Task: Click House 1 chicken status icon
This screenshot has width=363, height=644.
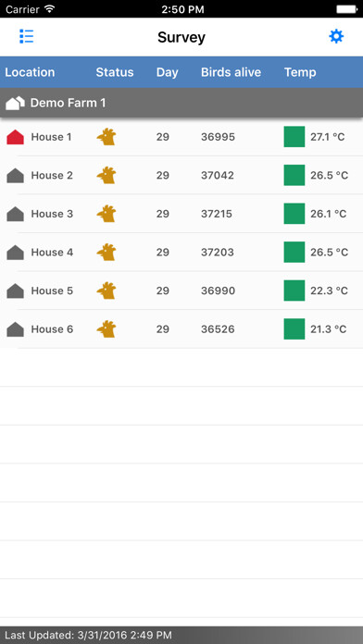Action: click(x=106, y=137)
